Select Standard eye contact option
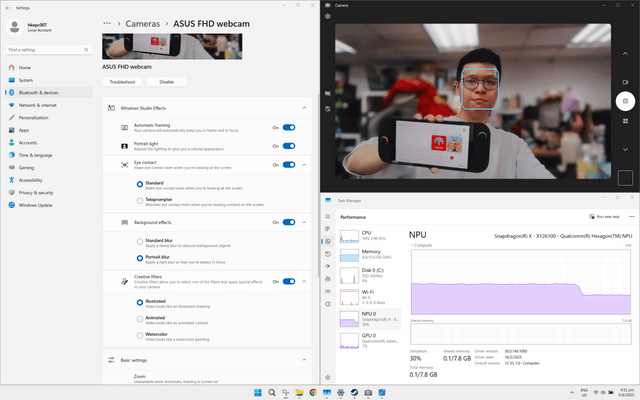 (140, 184)
